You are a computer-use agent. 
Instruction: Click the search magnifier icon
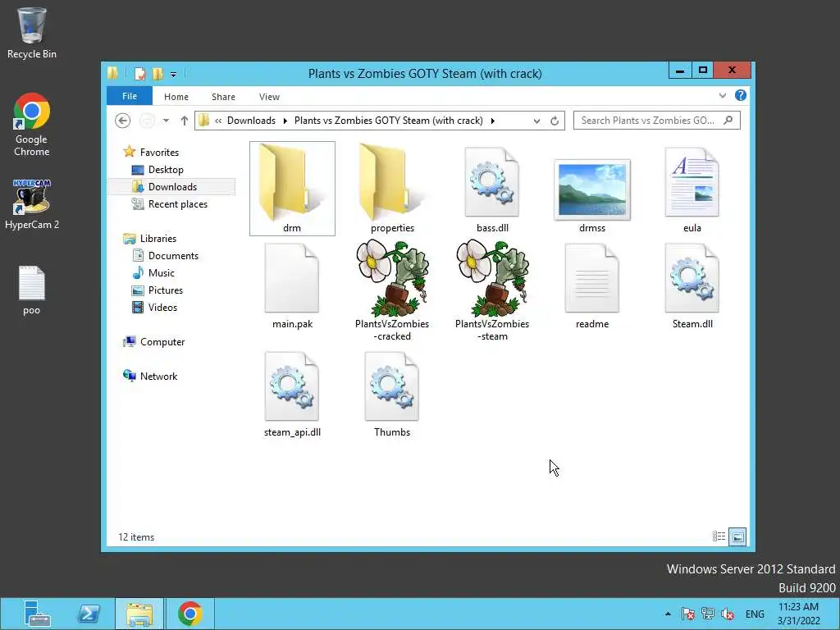pyautogui.click(x=728, y=121)
